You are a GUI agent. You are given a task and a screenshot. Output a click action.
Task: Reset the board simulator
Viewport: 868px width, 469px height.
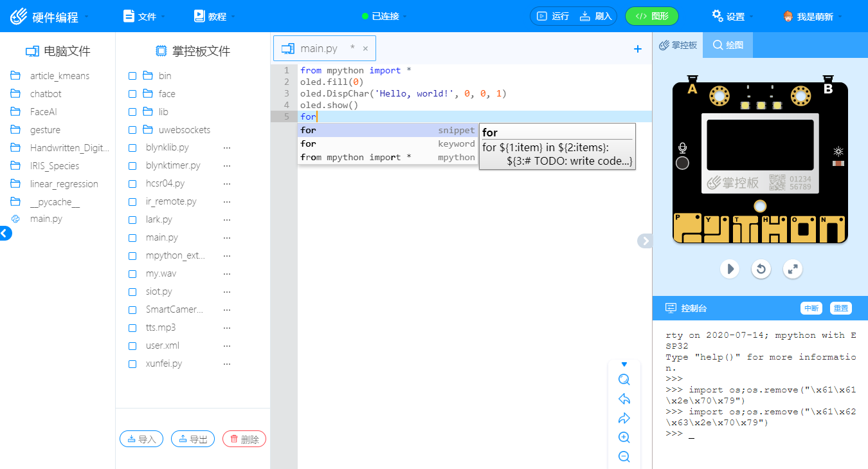(x=761, y=268)
